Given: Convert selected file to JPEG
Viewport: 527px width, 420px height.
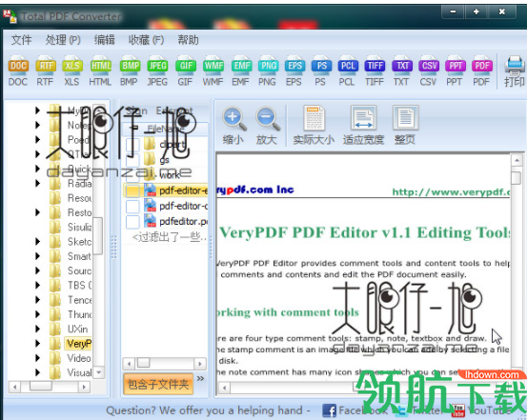Looking at the screenshot, I should coord(157,71).
